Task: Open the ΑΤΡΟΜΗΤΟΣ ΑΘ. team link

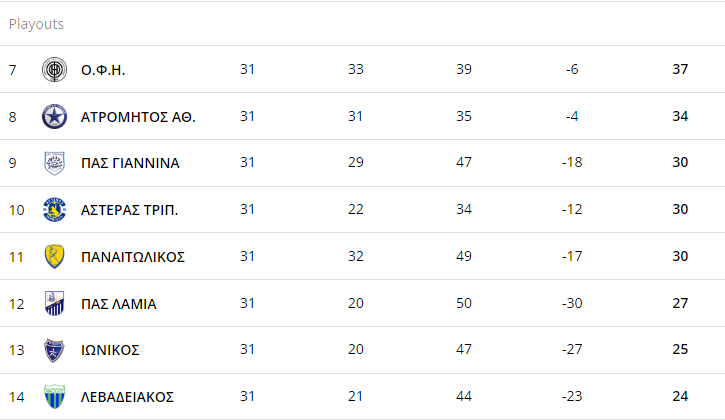Action: pos(138,117)
